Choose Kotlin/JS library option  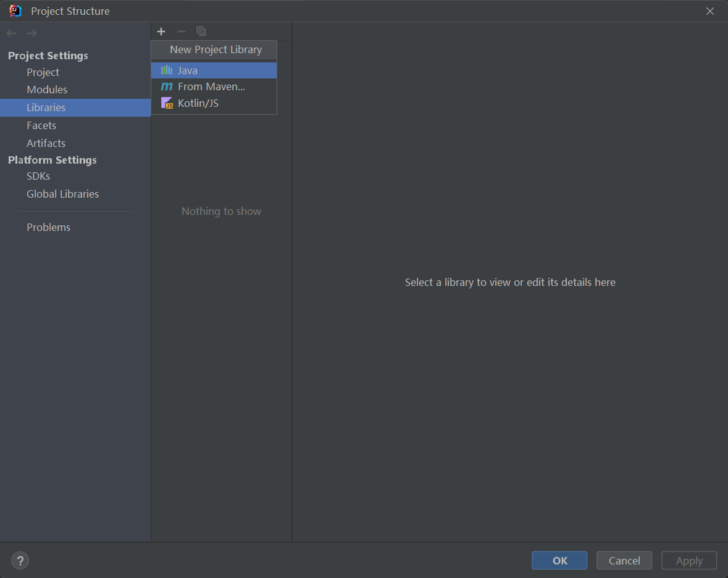click(214, 103)
